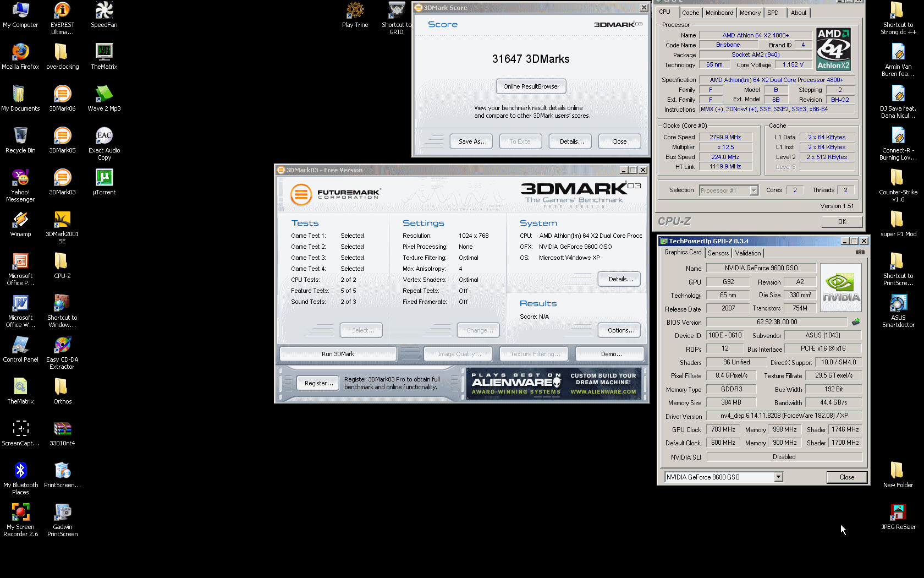
Task: Click Close button at bottom of GPU-Z
Action: [x=846, y=477]
